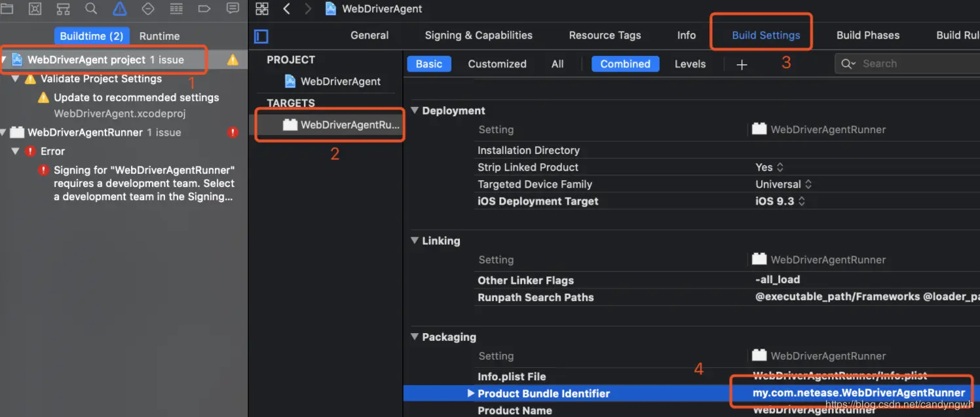Expand Product Bundle Identifier row
980x417 pixels.
click(x=470, y=393)
